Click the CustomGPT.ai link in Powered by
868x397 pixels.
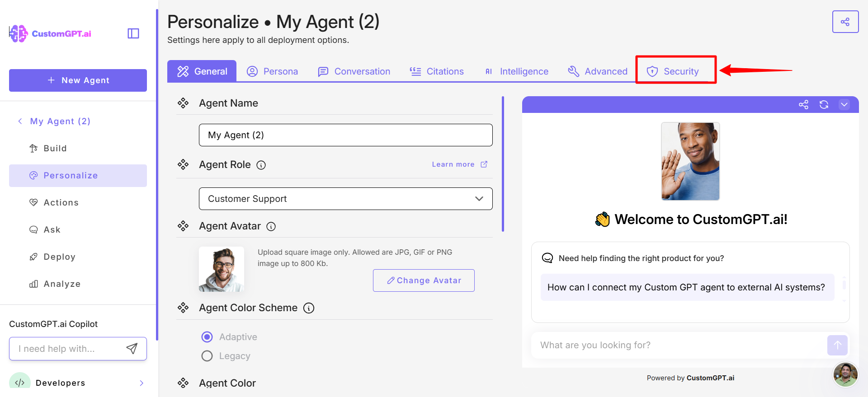click(710, 378)
